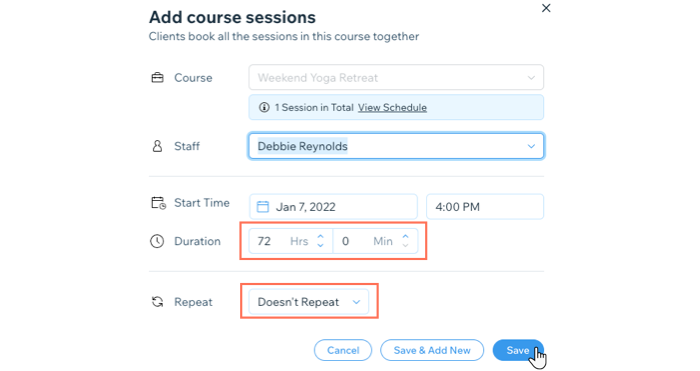This screenshot has width=700, height=371.
Task: Click the Cancel button
Action: [343, 350]
